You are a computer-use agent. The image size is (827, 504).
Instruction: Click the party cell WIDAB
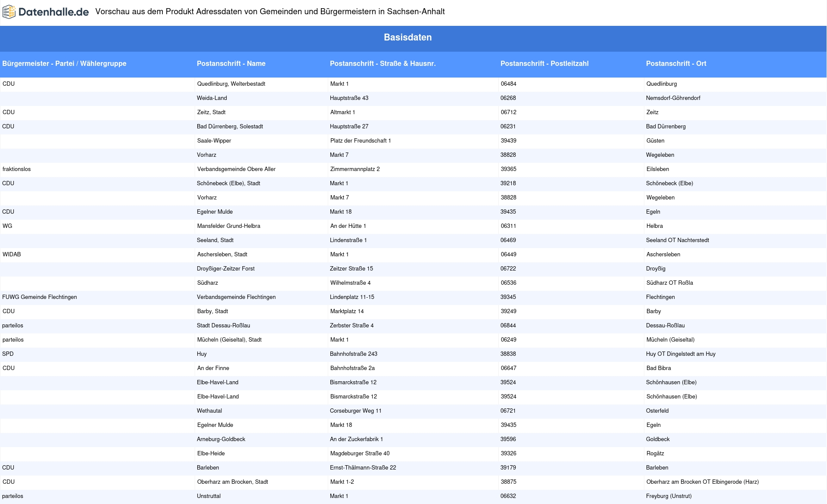(12, 255)
